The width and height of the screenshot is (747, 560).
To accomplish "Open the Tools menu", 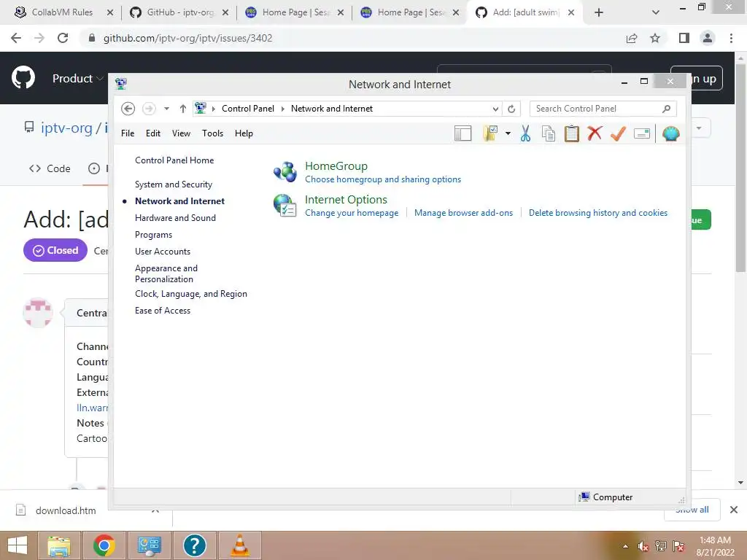I will (212, 133).
